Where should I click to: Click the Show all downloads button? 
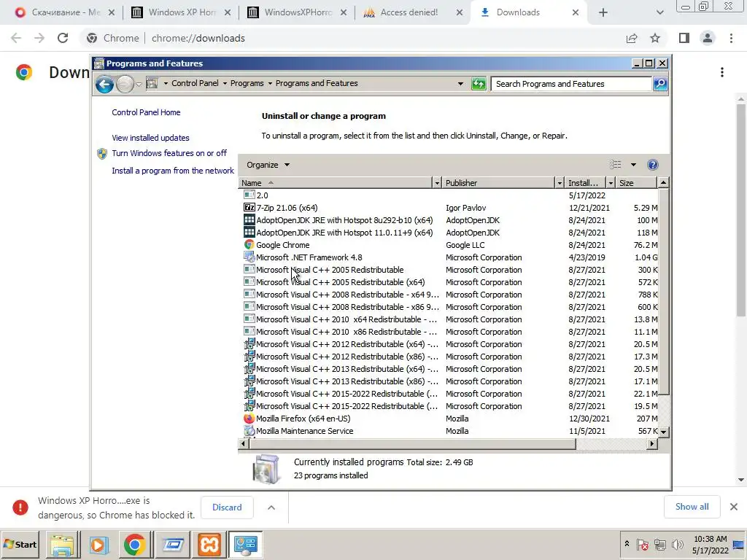(x=692, y=507)
